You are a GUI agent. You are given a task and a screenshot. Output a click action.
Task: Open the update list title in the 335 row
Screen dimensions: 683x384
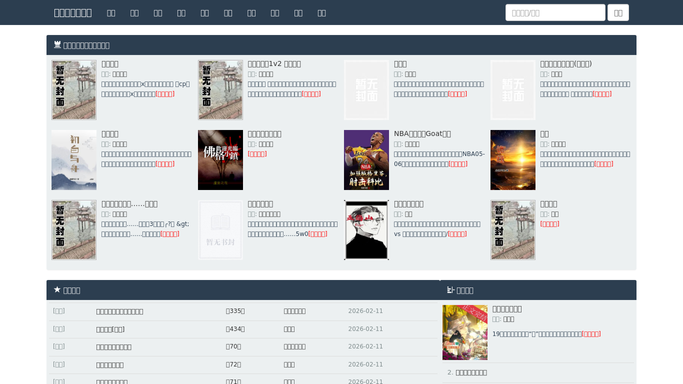pos(119,312)
